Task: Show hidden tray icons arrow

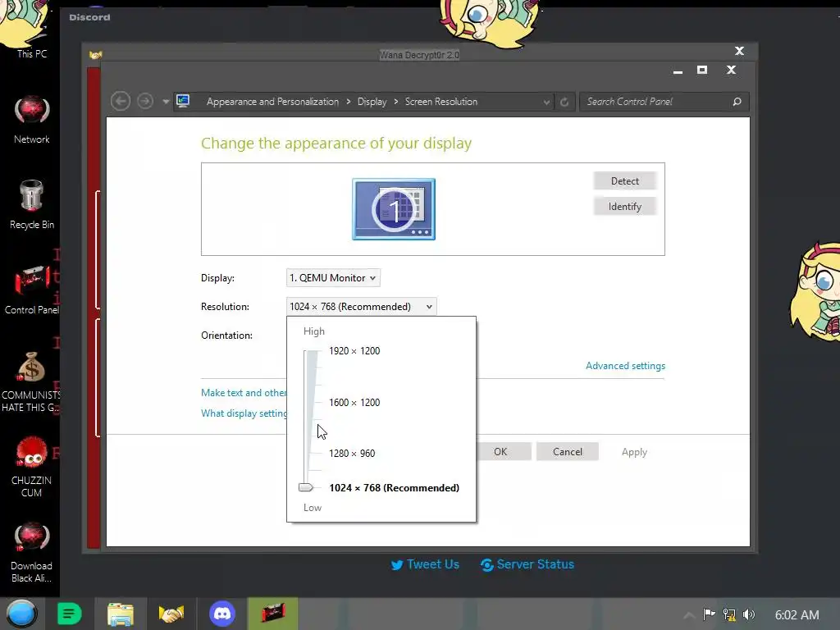Action: [689, 615]
